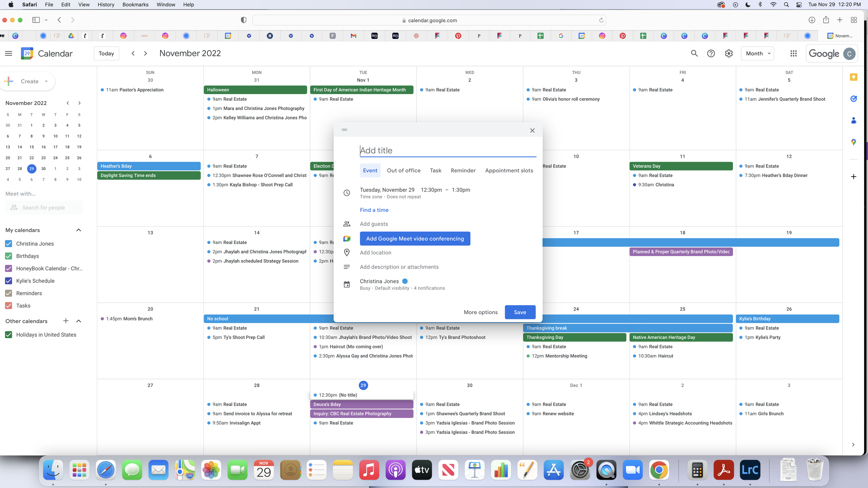Open the Google apps grid

tap(793, 53)
